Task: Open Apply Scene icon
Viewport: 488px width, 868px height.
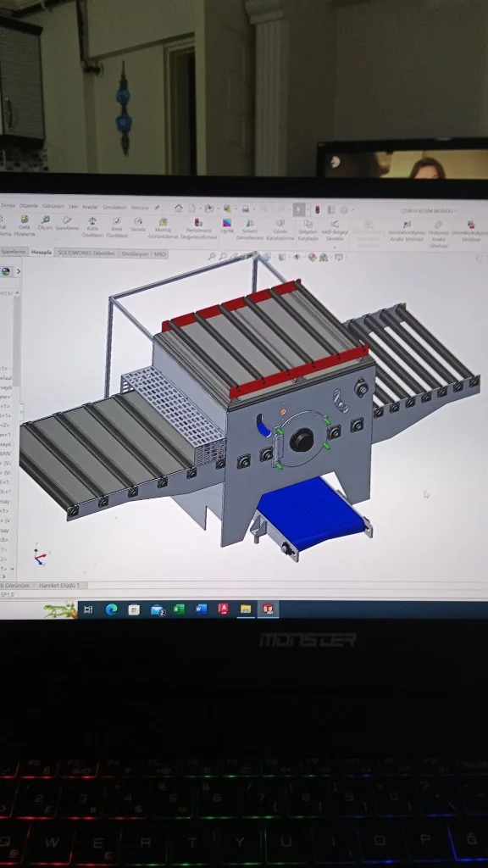Action: [x=324, y=258]
